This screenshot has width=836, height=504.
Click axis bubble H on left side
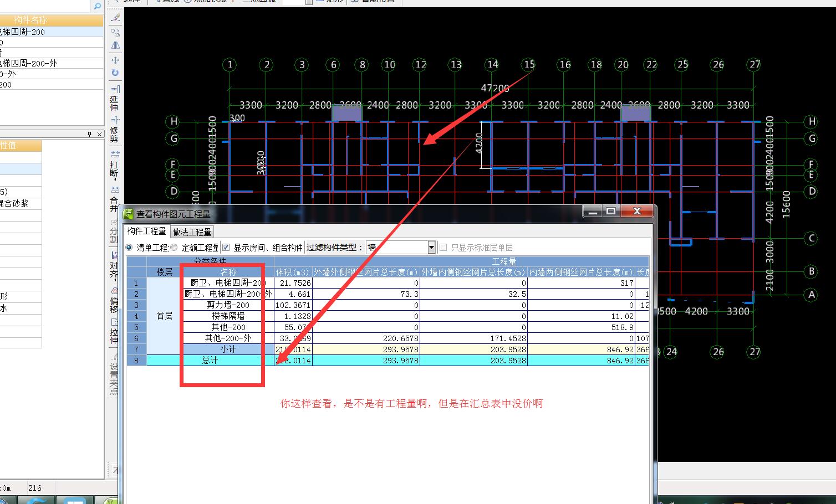174,121
